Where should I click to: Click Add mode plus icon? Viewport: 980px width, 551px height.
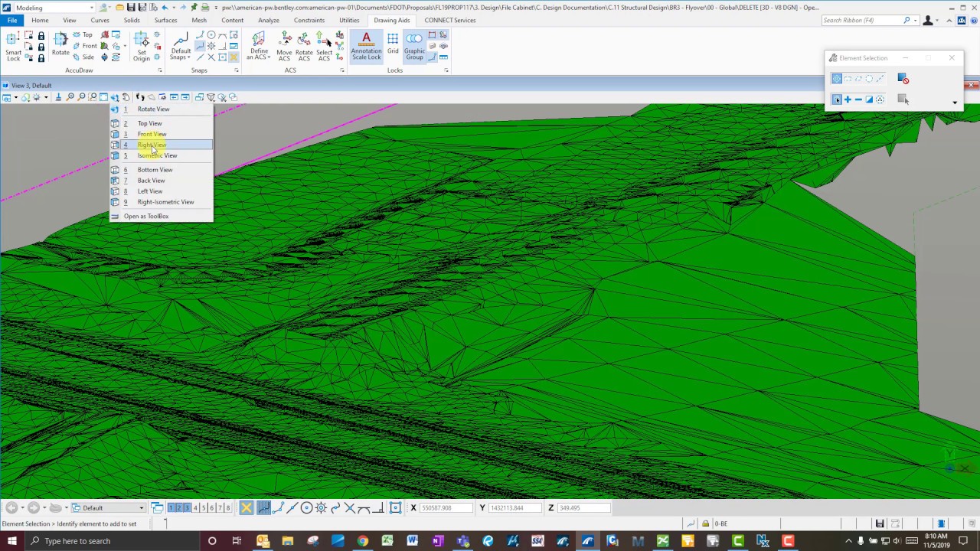(x=848, y=99)
